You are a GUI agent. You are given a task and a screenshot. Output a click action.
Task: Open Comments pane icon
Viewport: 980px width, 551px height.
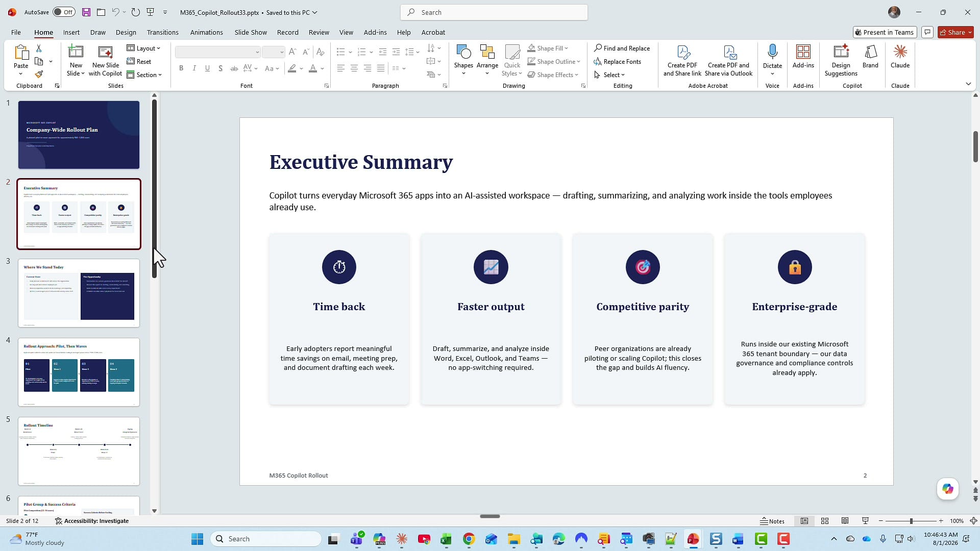pos(927,32)
